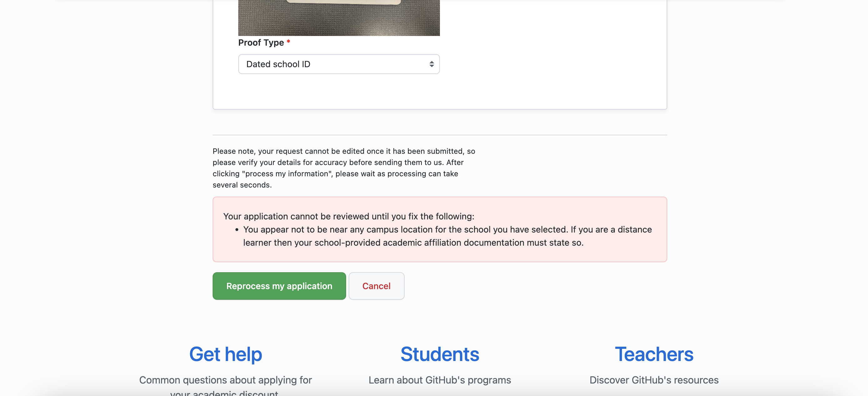The width and height of the screenshot is (868, 396).
Task: Open the Teachers heading link
Action: 654,354
